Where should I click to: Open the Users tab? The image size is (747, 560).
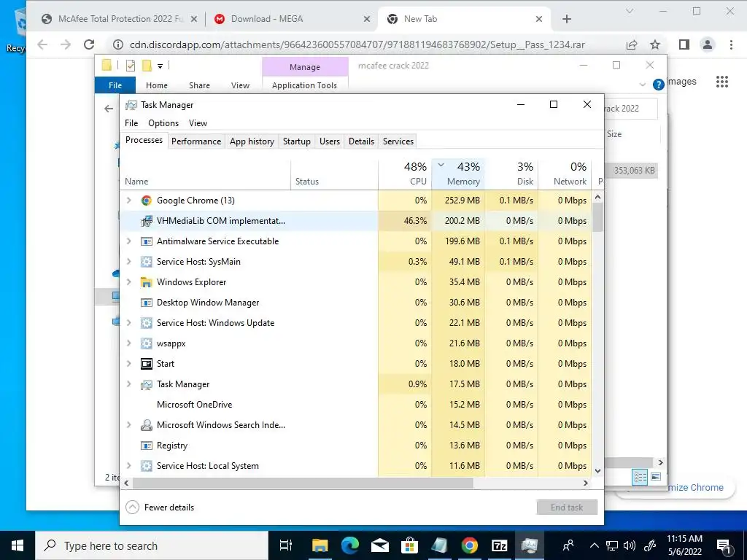[x=330, y=141]
